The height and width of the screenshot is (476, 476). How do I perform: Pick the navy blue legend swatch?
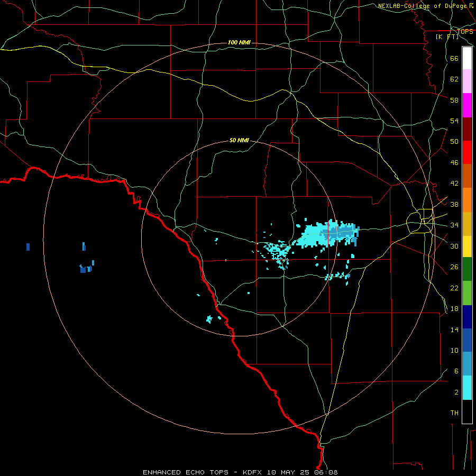click(467, 317)
